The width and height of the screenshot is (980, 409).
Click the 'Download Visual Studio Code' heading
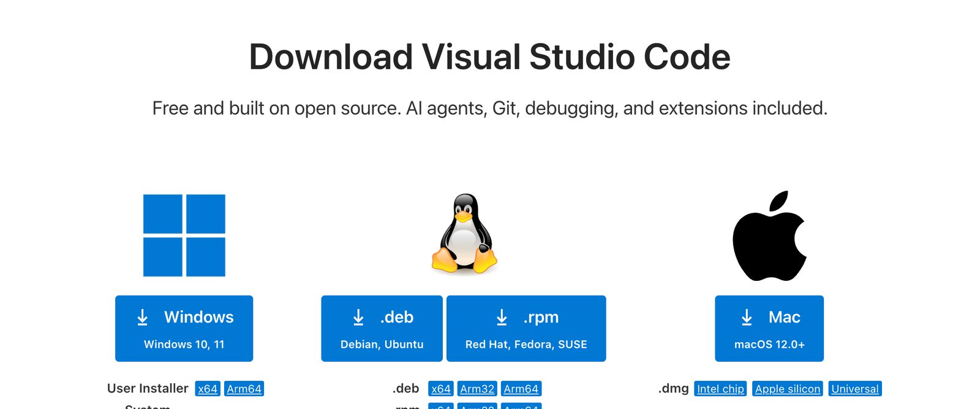[x=489, y=57]
